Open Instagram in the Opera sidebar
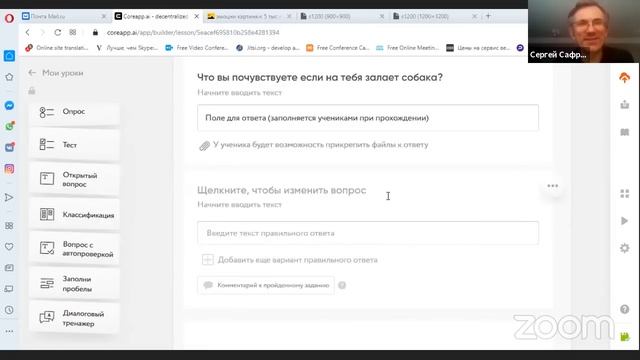Viewport: 640px width, 360px height. 9,169
